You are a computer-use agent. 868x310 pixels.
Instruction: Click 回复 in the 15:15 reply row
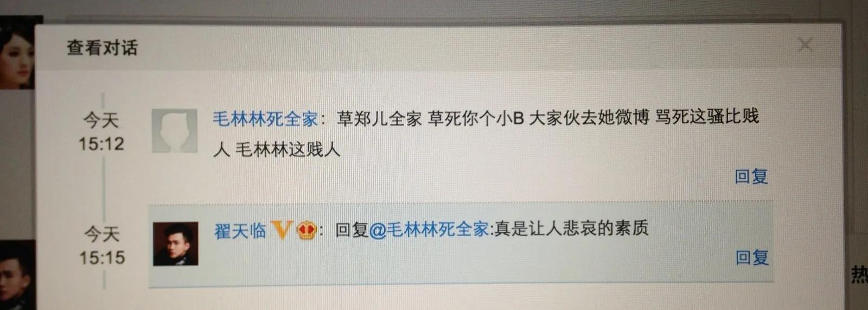pyautogui.click(x=752, y=257)
